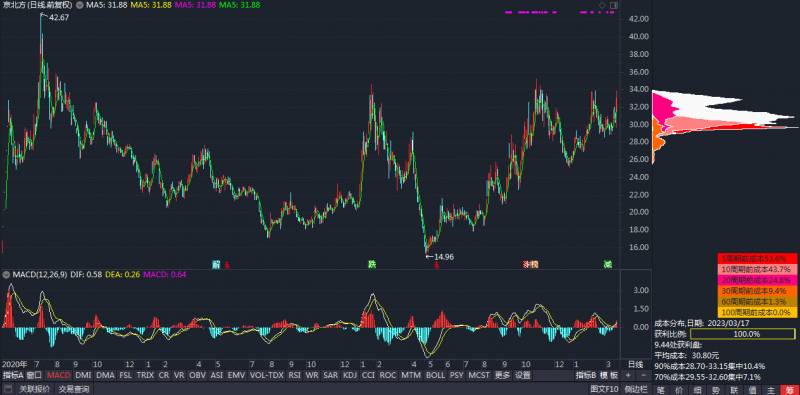Open 图文F10 company info

[604, 389]
